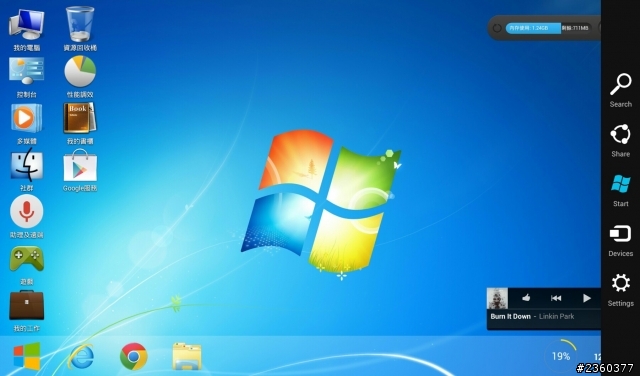Launch Chrome from the taskbar
The height and width of the screenshot is (376, 640).
[x=133, y=356]
